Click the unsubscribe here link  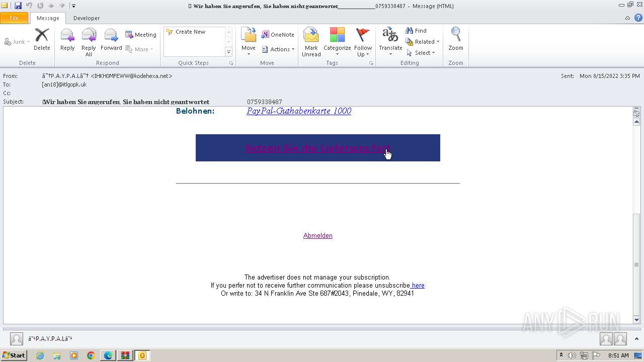coord(418,286)
